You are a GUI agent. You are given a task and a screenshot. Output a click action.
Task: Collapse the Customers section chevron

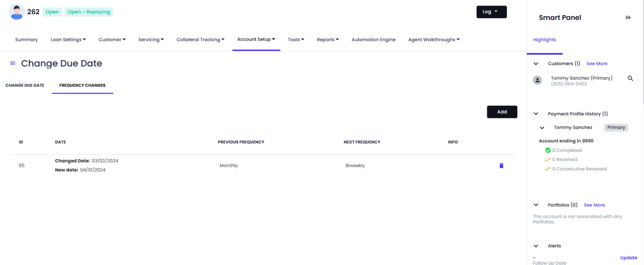coord(536,64)
